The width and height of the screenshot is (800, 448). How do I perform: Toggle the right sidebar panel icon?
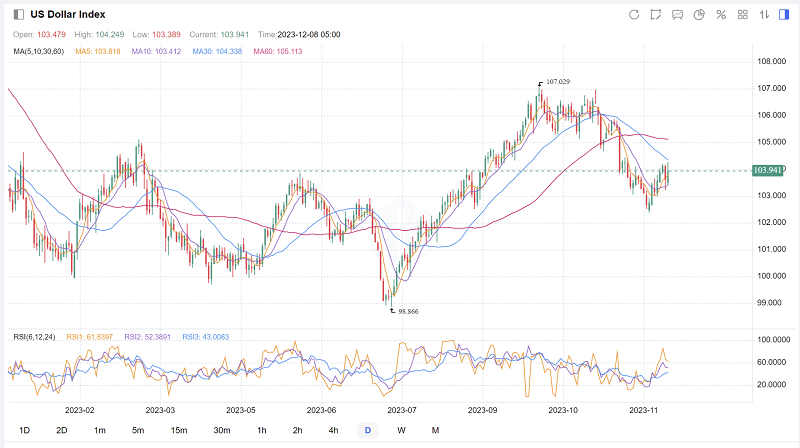[x=786, y=14]
